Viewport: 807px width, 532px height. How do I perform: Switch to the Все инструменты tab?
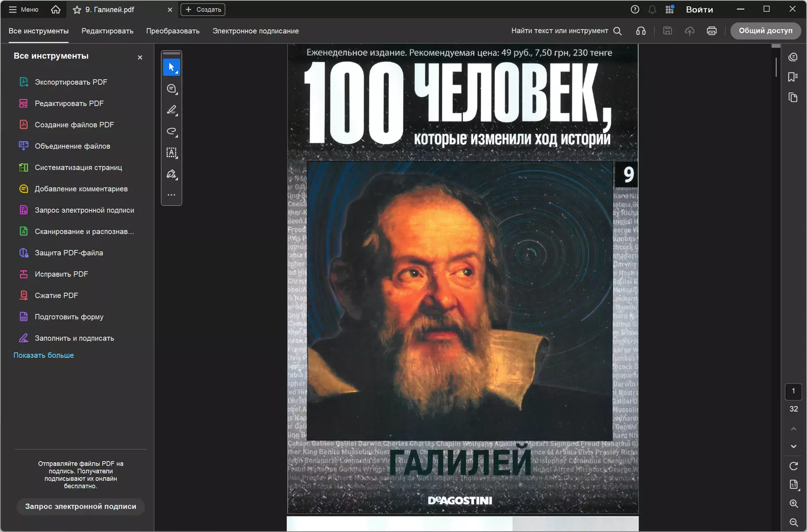[x=39, y=31]
